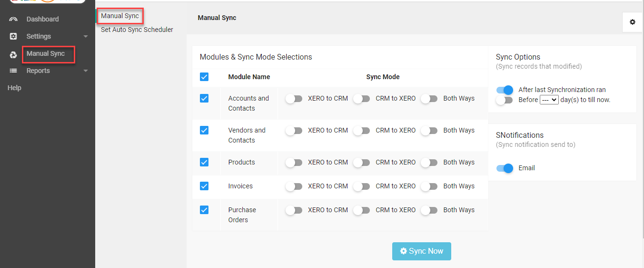This screenshot has height=268, width=644.
Task: Click the Dashboard gauge icon in sidebar
Action: pyautogui.click(x=13, y=20)
